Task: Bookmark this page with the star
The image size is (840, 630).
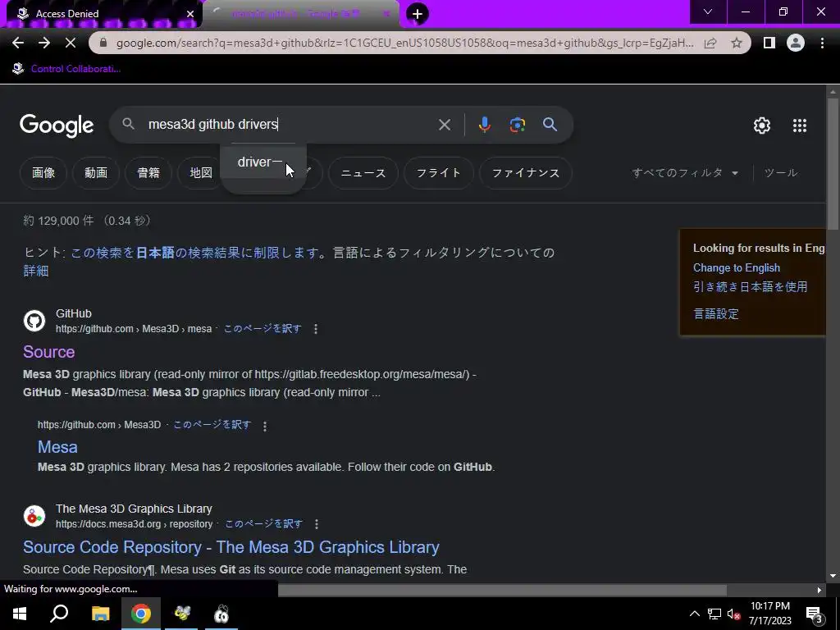Action: [737, 43]
